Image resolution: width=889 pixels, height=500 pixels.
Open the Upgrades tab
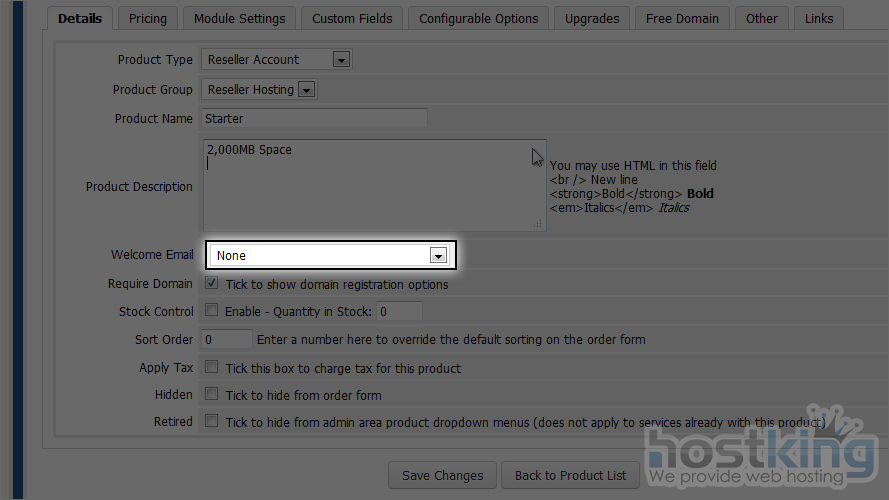pyautogui.click(x=592, y=18)
